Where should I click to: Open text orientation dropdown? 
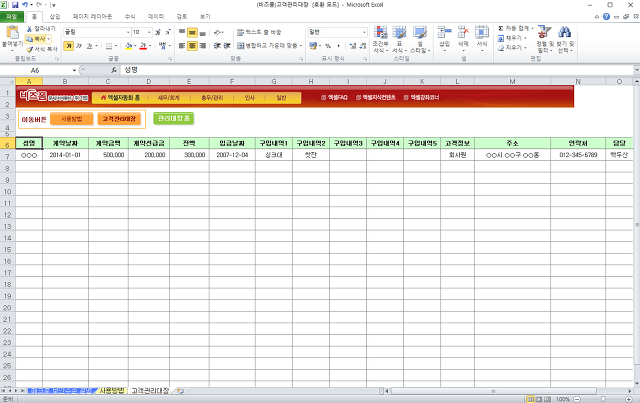click(219, 32)
